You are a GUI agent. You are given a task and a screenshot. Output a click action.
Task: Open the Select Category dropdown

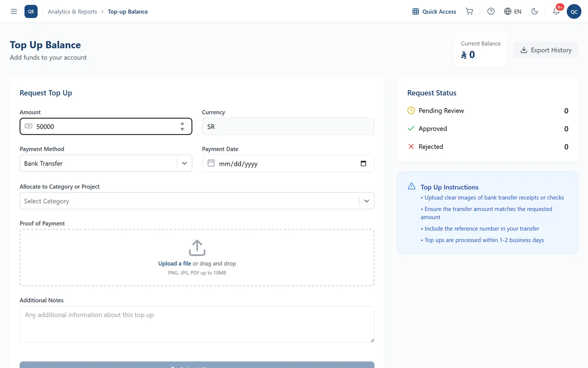click(197, 201)
